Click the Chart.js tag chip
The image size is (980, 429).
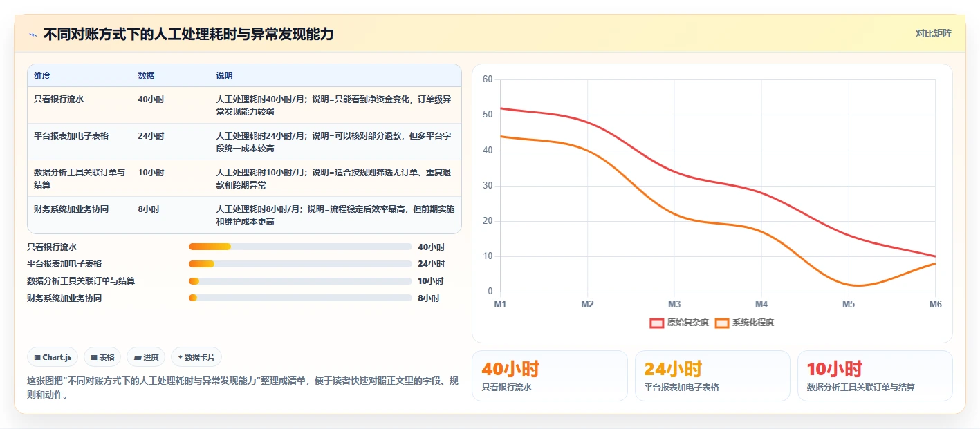[x=53, y=357]
